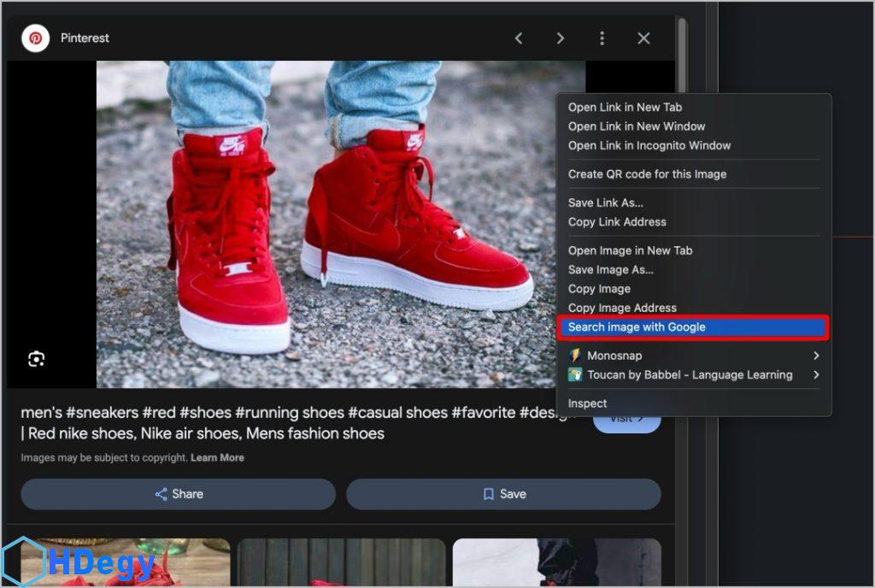
Task: Select Copy Image Address option
Action: 622,308
